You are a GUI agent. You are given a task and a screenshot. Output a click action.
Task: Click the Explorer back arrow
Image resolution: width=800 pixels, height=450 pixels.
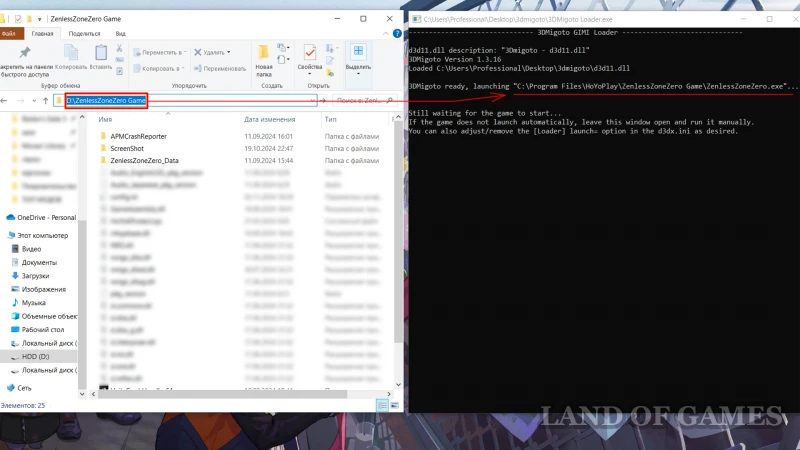4,101
